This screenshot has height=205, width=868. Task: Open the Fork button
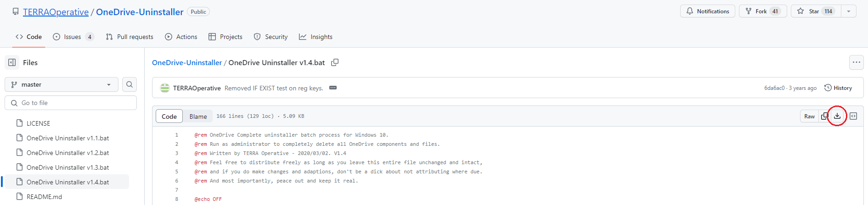(x=762, y=11)
